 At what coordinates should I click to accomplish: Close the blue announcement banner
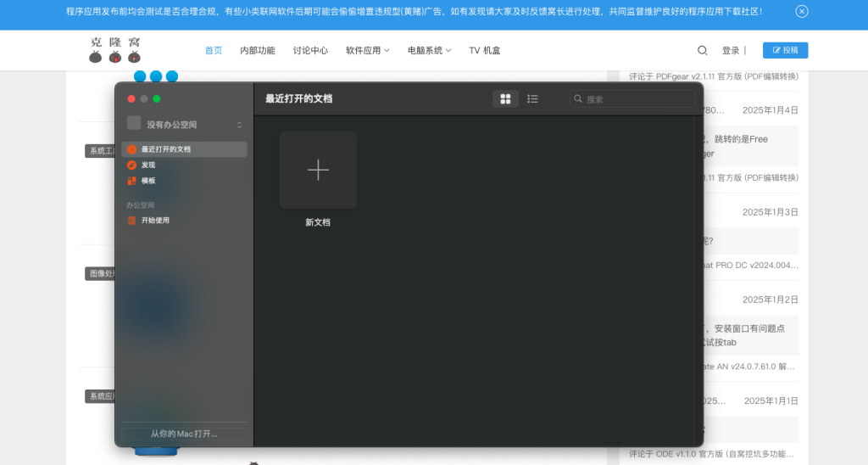(x=802, y=12)
